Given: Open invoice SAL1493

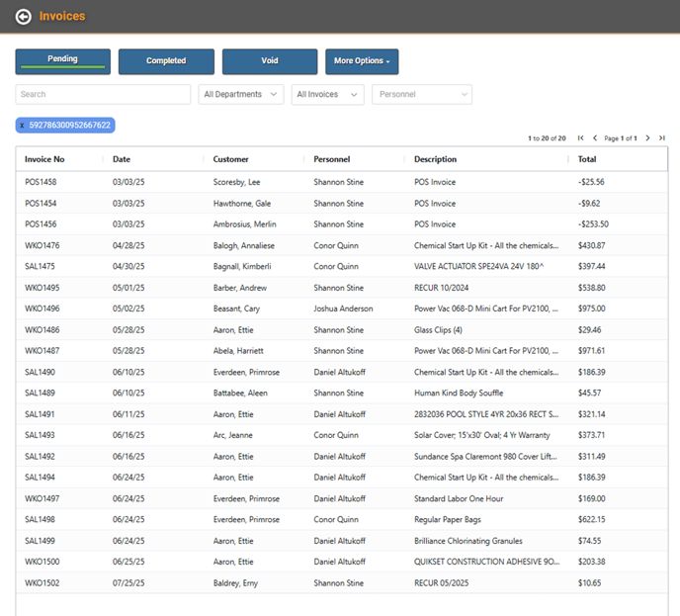Looking at the screenshot, I should tap(40, 435).
